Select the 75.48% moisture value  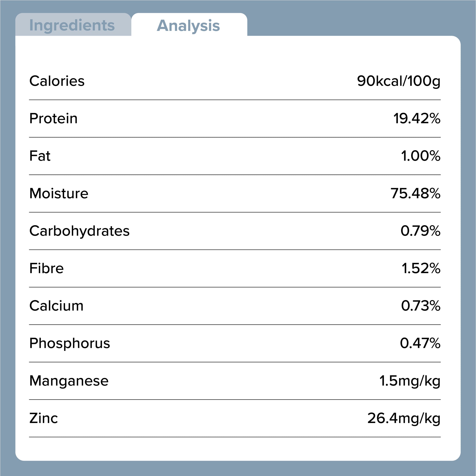pyautogui.click(x=415, y=193)
